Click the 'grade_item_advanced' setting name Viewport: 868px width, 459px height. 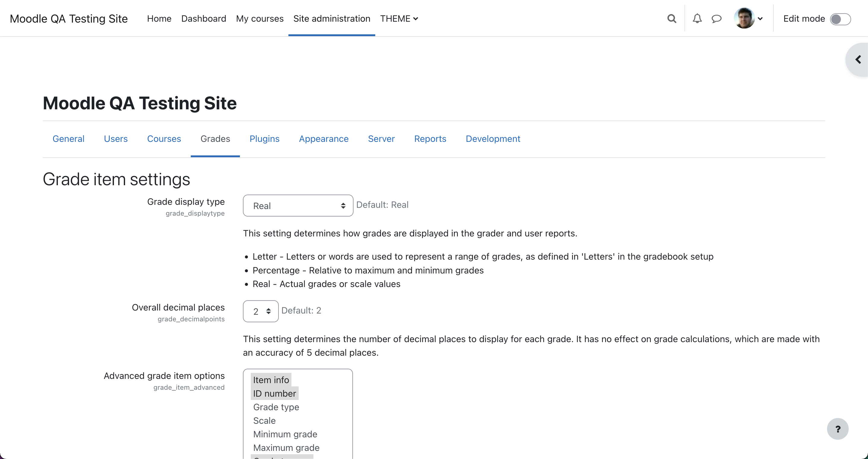189,387
